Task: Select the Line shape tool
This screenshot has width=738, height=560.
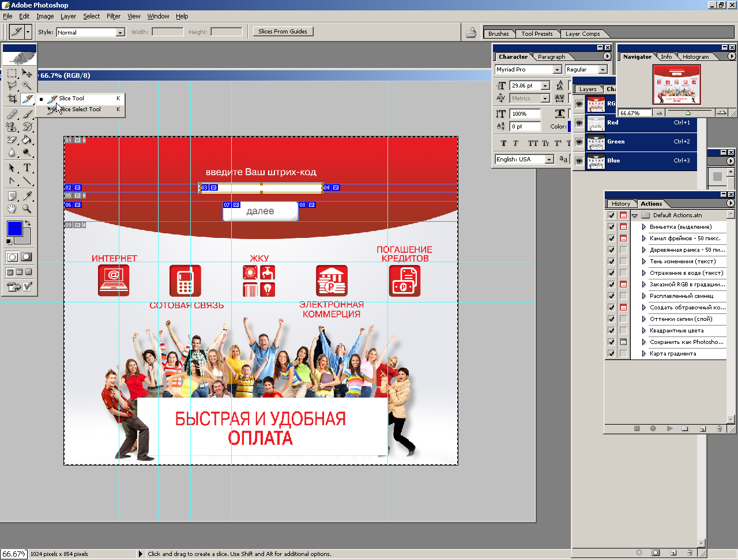Action: pyautogui.click(x=27, y=181)
